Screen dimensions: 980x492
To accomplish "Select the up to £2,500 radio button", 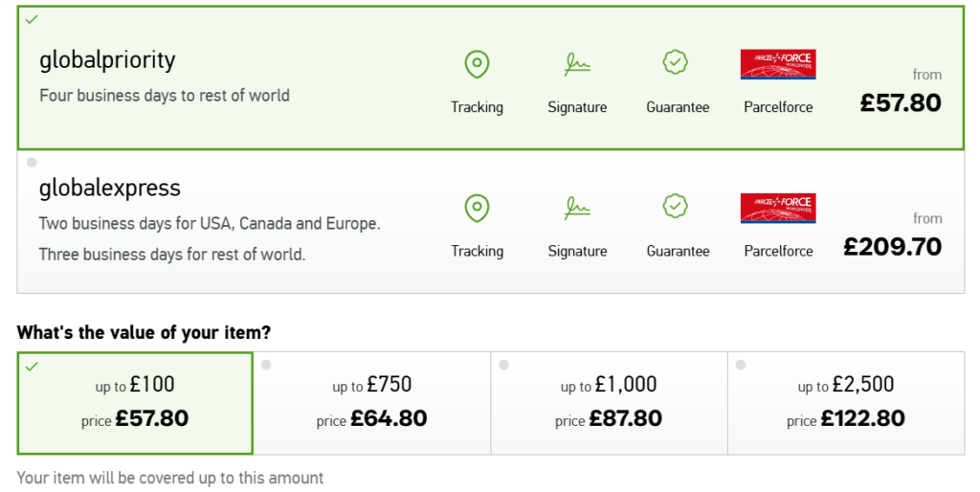I will click(x=741, y=365).
